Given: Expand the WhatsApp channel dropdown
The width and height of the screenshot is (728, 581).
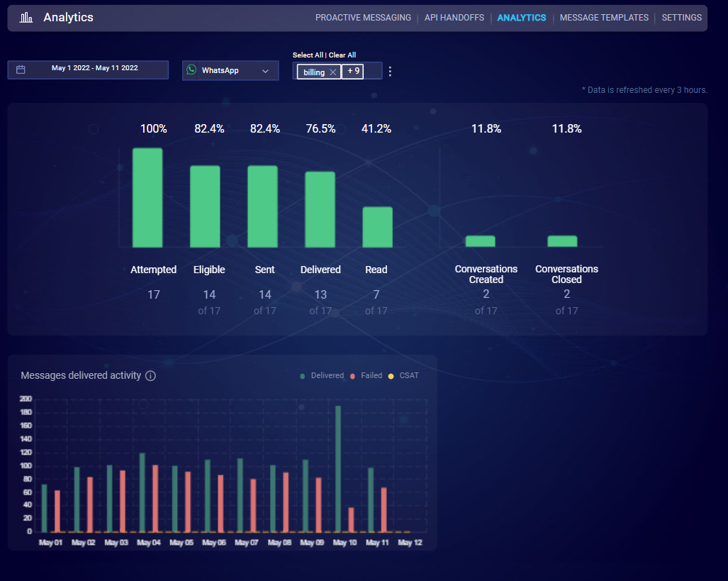Looking at the screenshot, I should click(230, 71).
